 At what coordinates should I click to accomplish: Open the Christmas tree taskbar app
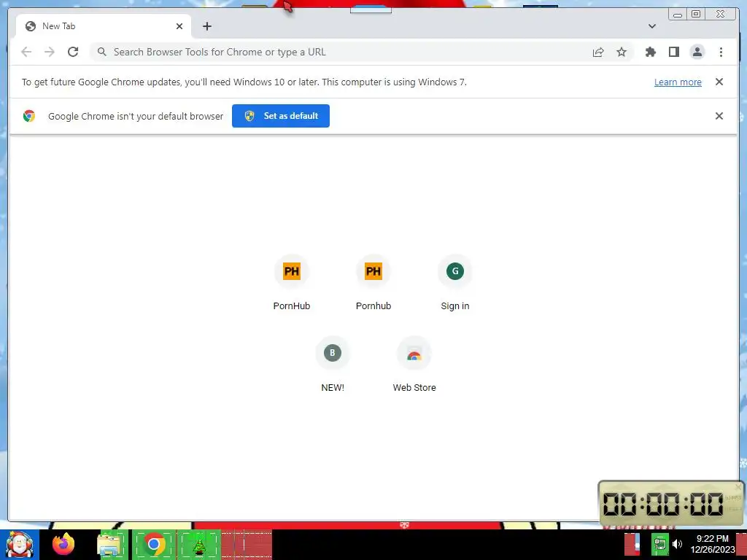[x=199, y=545]
